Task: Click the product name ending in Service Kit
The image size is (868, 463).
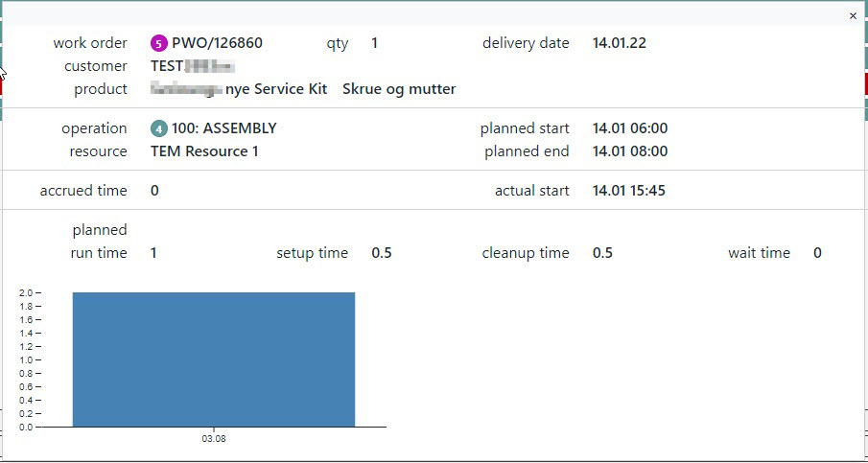Action: [x=239, y=89]
